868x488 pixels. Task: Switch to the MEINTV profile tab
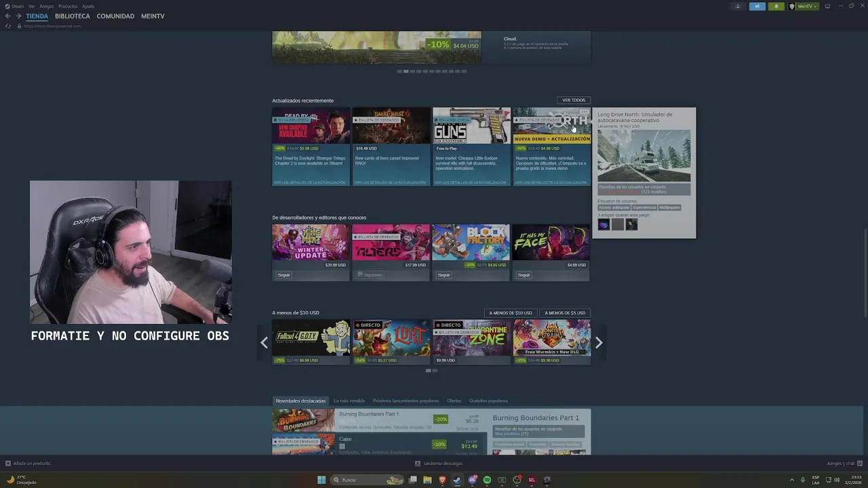153,16
